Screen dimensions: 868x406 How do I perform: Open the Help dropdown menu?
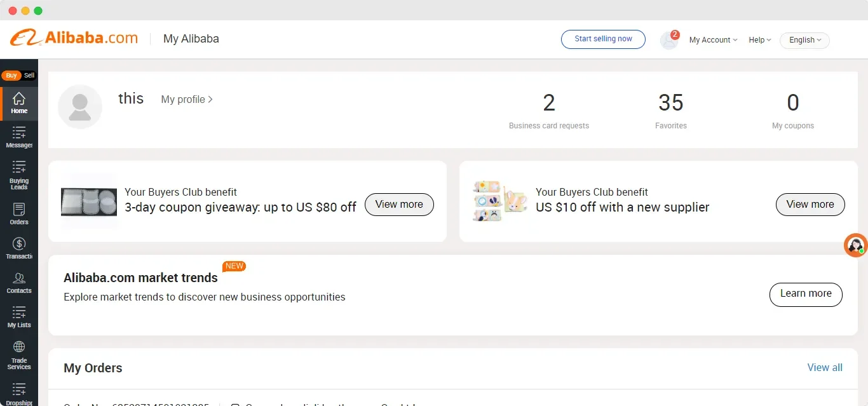(x=759, y=39)
